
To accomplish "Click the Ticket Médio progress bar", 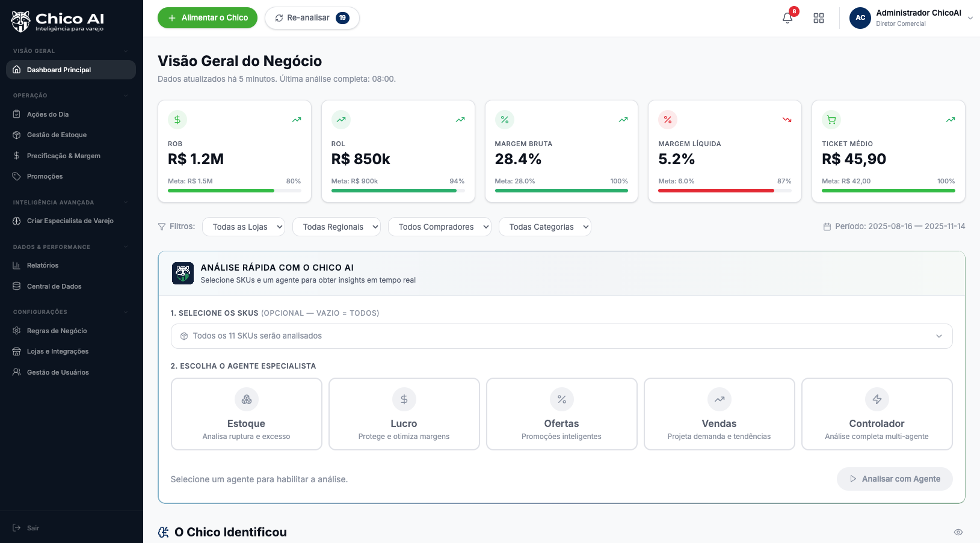I will (889, 191).
